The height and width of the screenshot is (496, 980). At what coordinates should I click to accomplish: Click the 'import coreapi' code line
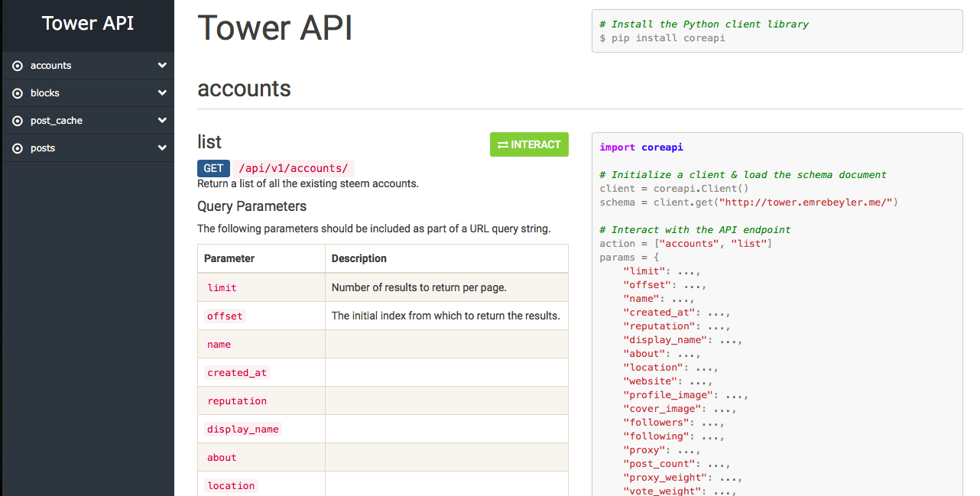tap(641, 148)
